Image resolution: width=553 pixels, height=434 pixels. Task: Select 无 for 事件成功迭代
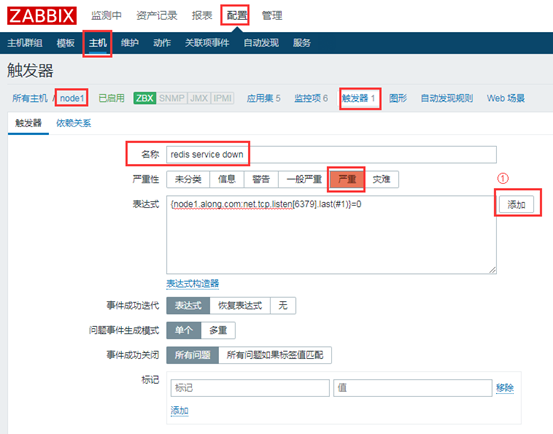pyautogui.click(x=283, y=305)
